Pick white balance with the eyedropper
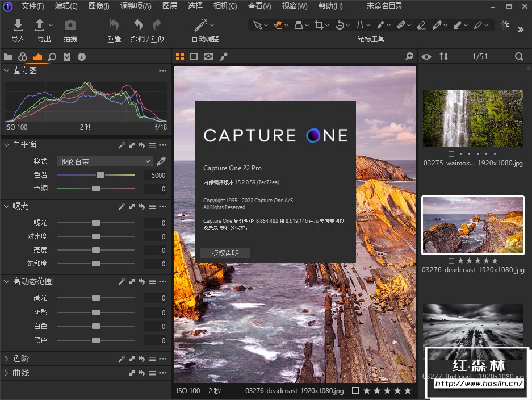This screenshot has height=400, width=532. click(161, 161)
